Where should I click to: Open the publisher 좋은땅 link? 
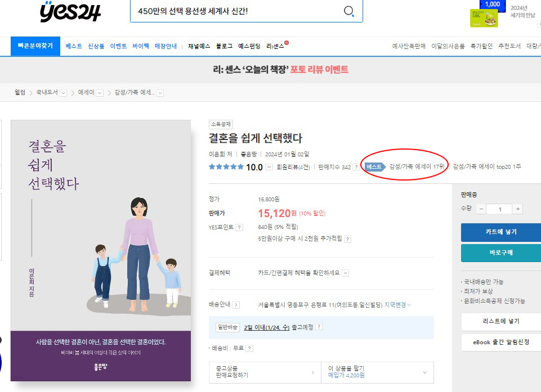tap(249, 154)
